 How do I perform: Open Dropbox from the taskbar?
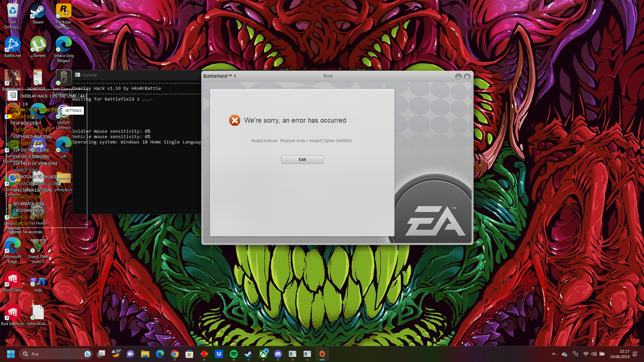(x=219, y=354)
